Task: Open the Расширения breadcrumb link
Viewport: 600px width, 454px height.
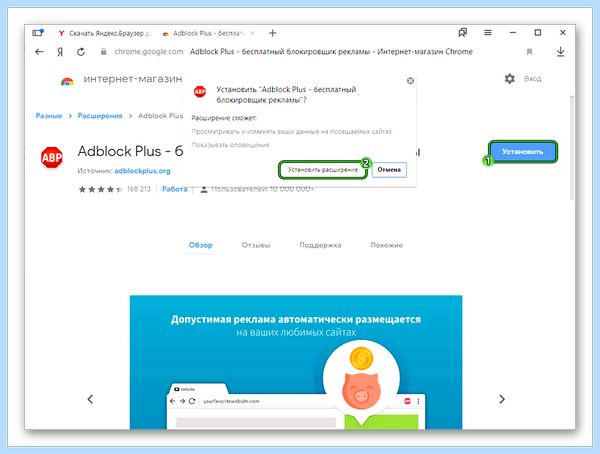Action: click(100, 116)
